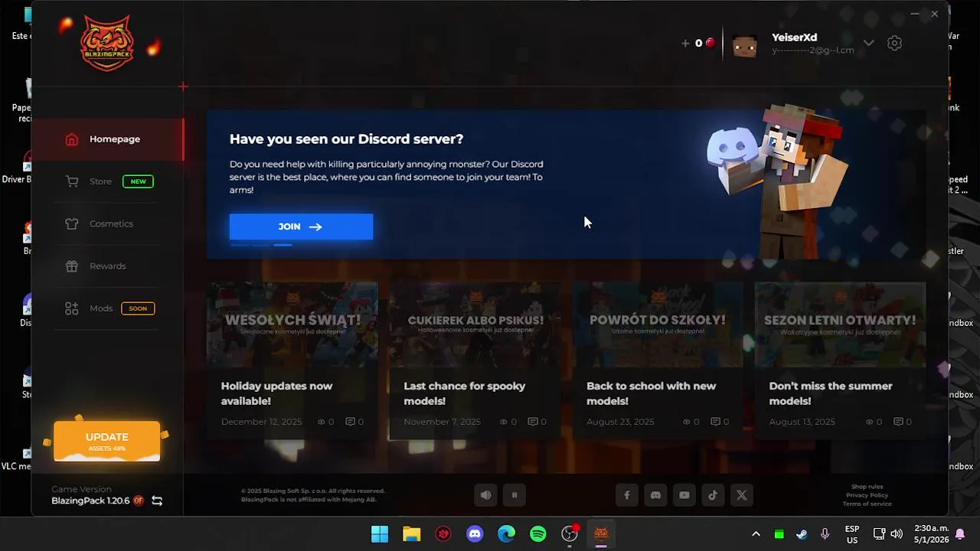This screenshot has height=551, width=980.
Task: Expand the account dropdown chevron
Action: click(868, 43)
